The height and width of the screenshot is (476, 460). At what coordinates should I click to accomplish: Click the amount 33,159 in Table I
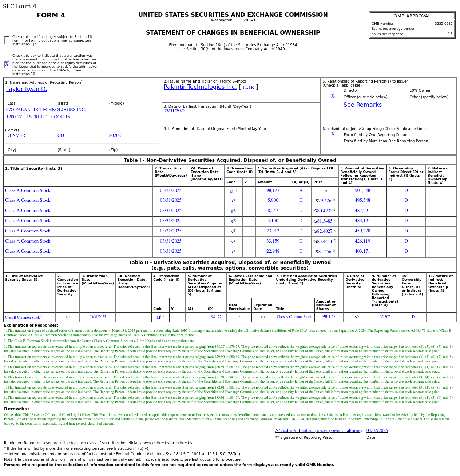pyautogui.click(x=273, y=241)
